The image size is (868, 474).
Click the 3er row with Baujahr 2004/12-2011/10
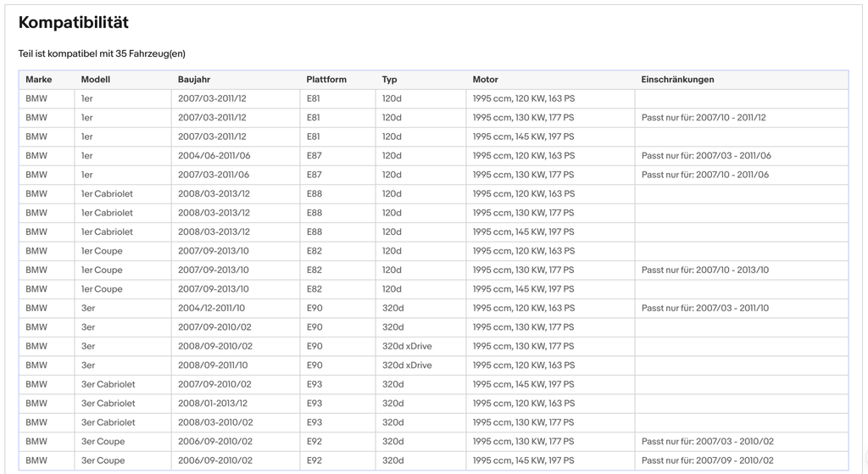click(433, 308)
